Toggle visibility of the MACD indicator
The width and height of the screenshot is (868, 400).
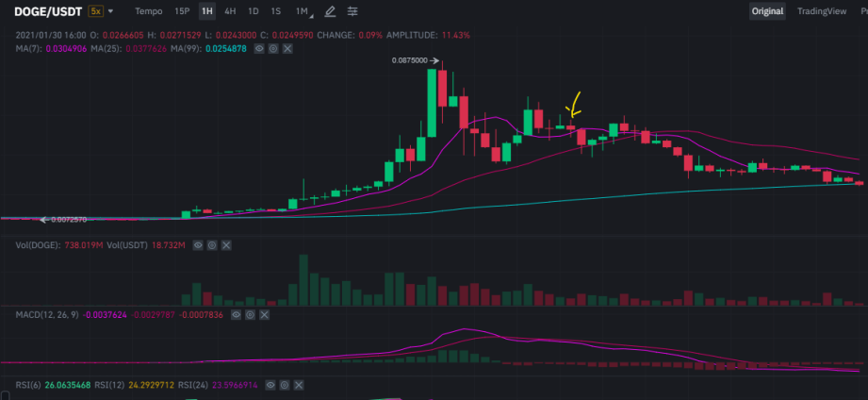pos(236,314)
